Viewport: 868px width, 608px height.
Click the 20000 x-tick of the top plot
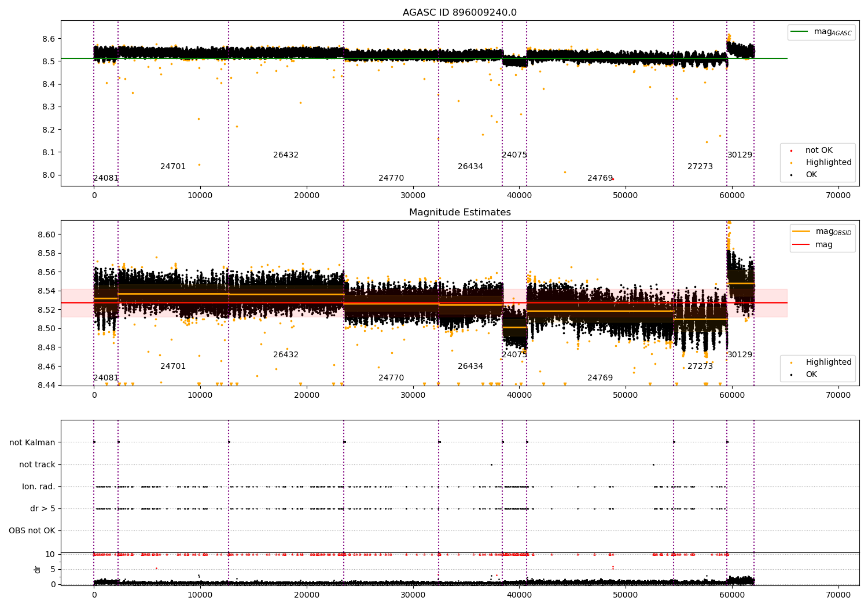click(307, 196)
